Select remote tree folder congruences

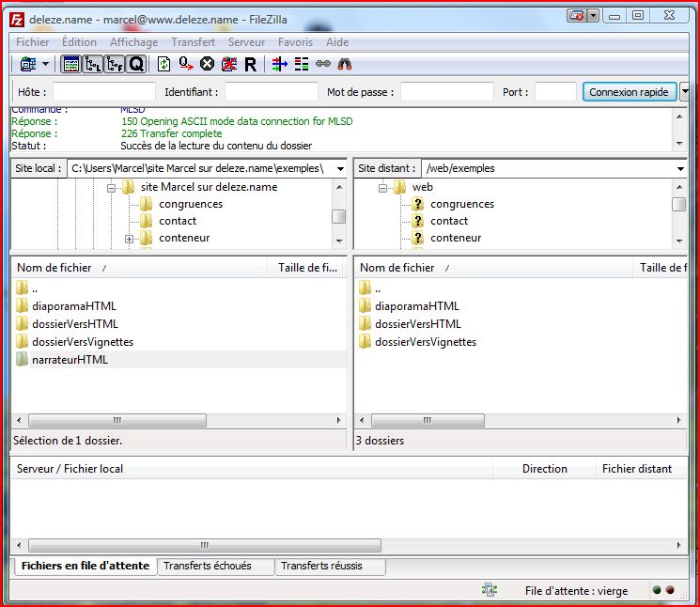point(462,204)
